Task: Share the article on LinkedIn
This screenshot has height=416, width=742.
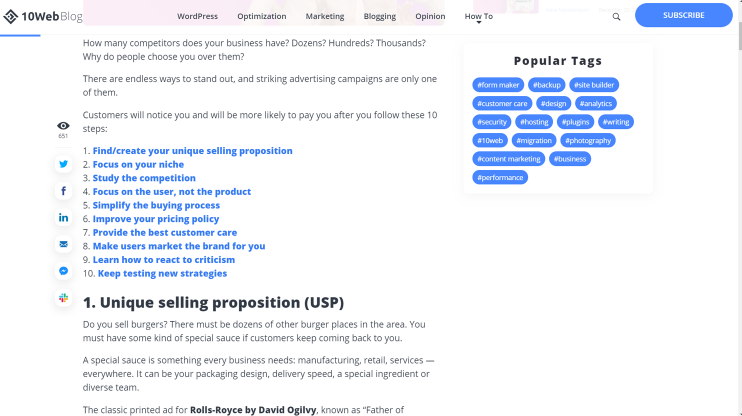Action: click(63, 218)
